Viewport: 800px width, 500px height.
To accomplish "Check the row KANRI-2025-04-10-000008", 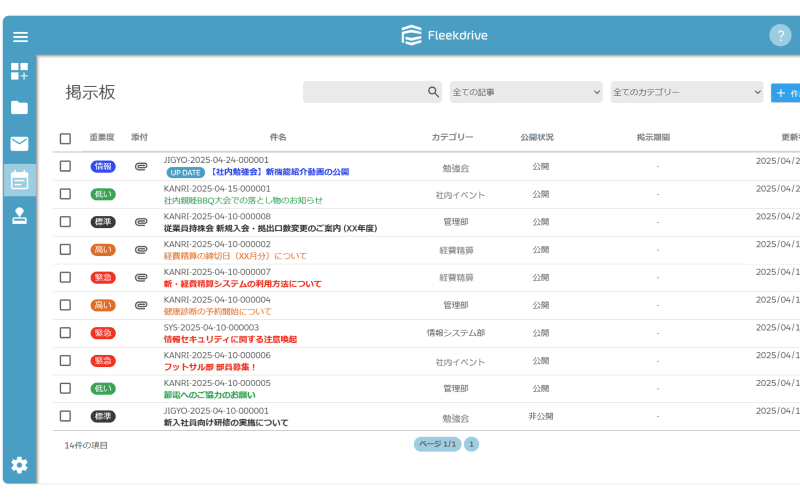I will click(65, 222).
